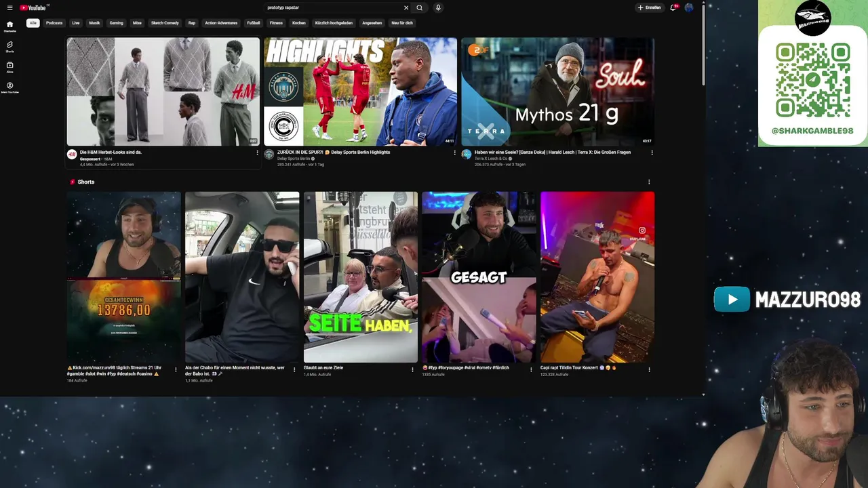Click the YouTube logo
The height and width of the screenshot is (488, 868).
coord(33,7)
